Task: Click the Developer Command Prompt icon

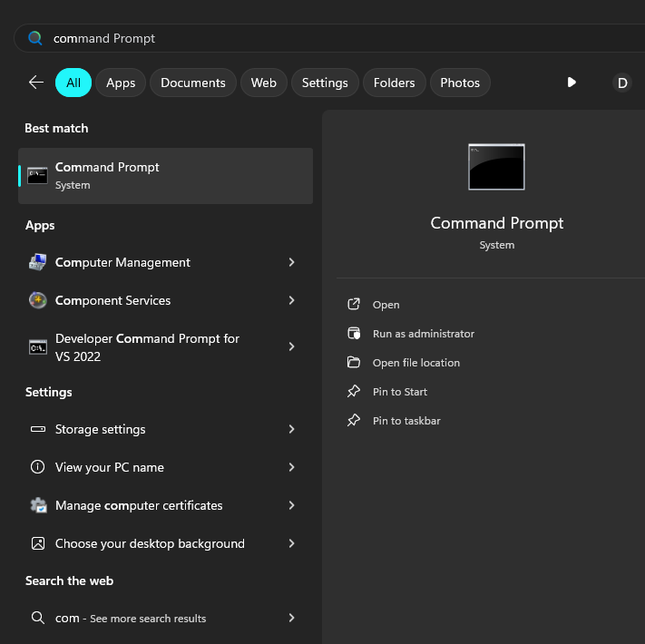Action: [x=37, y=346]
